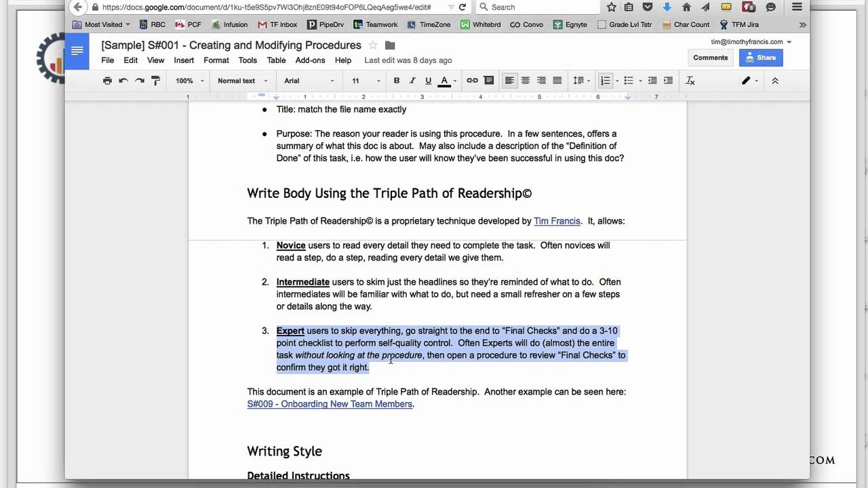
Task: Set center alignment
Action: [x=526, y=81]
